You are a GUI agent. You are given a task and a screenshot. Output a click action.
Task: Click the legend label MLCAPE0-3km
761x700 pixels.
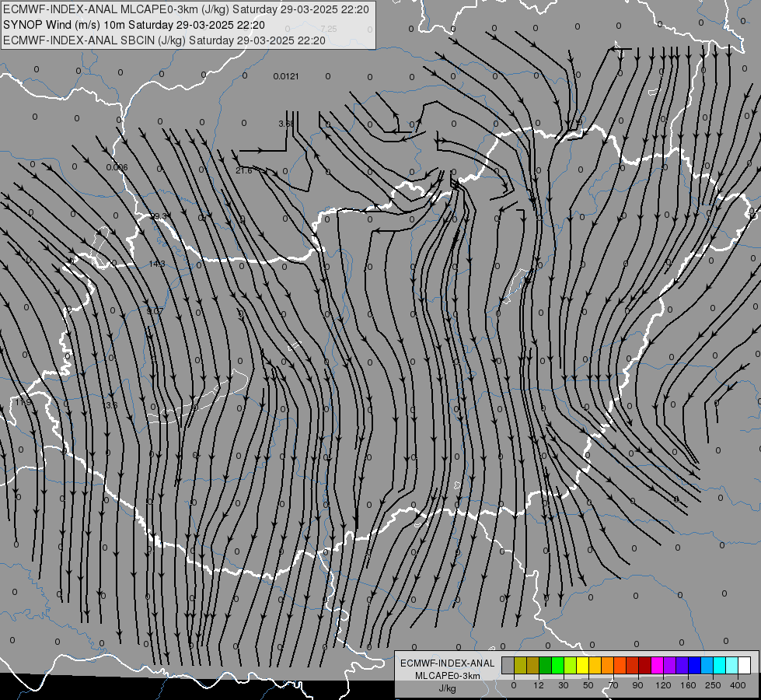coord(447,676)
